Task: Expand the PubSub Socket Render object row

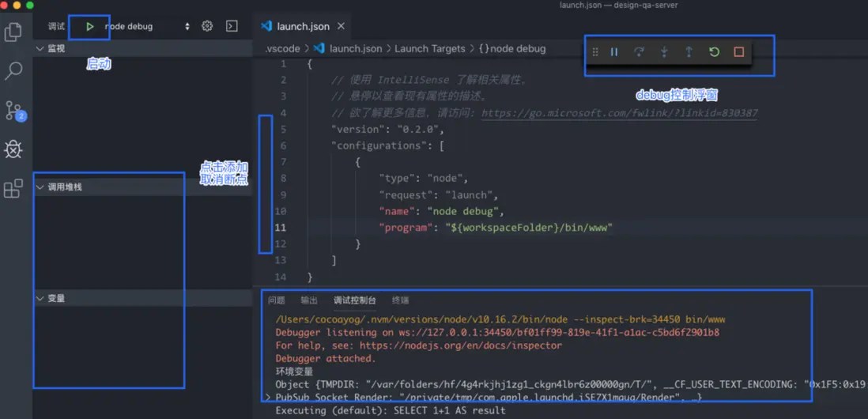Action: [268, 398]
